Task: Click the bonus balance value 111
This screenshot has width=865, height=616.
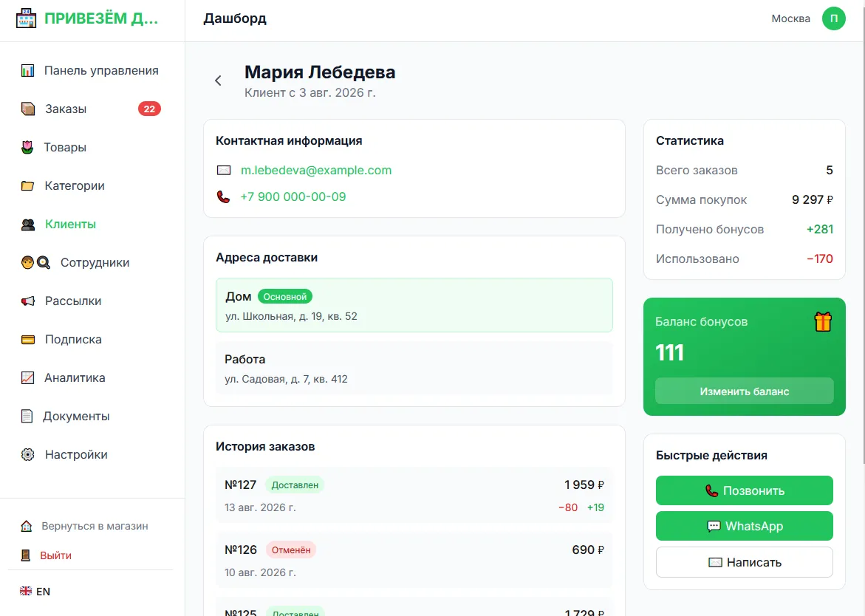Action: point(670,352)
